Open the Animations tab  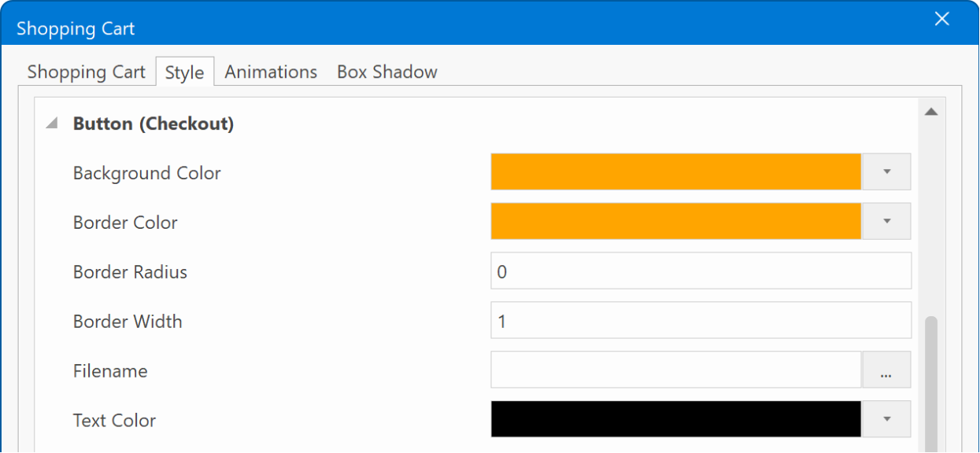[271, 72]
